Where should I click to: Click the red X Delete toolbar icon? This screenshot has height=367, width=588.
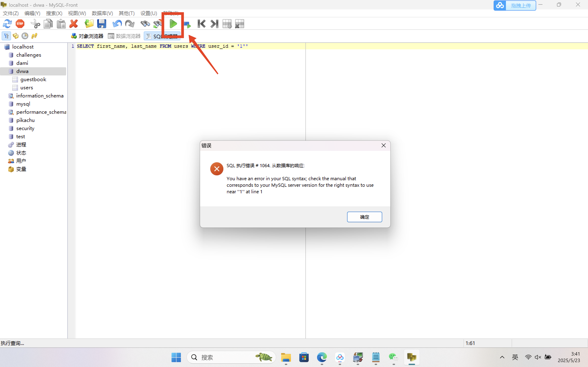pyautogui.click(x=74, y=24)
